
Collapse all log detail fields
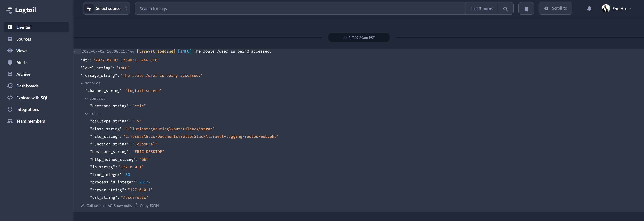(x=93, y=206)
